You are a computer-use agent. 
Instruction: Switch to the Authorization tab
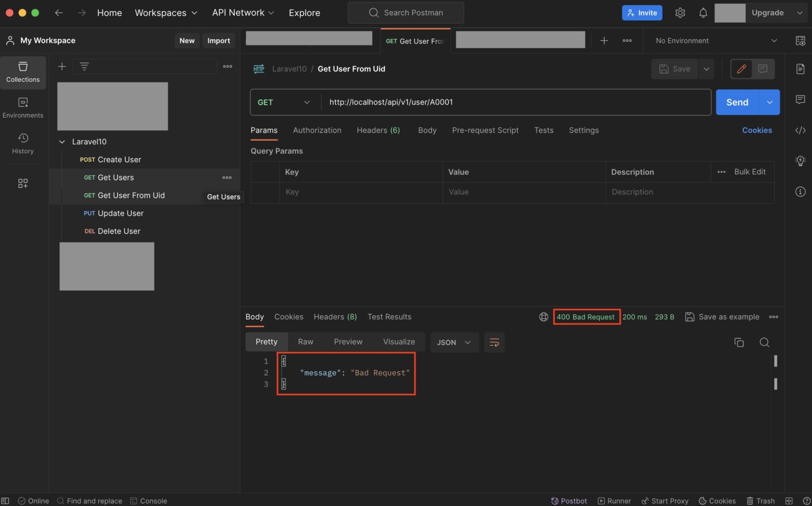(317, 130)
